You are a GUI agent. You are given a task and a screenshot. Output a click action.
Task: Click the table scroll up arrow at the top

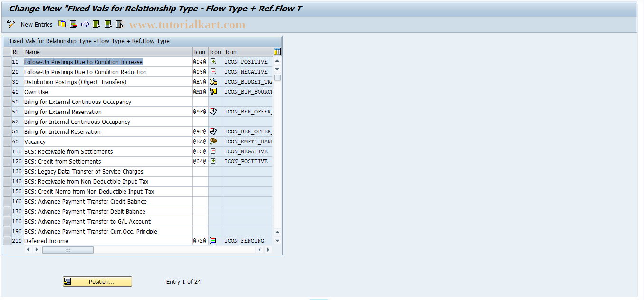pyautogui.click(x=277, y=61)
